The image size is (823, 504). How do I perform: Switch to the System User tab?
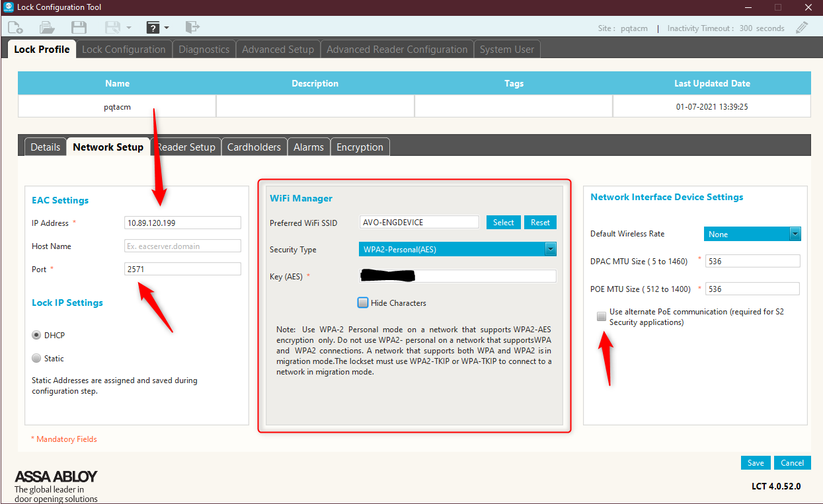click(x=507, y=50)
